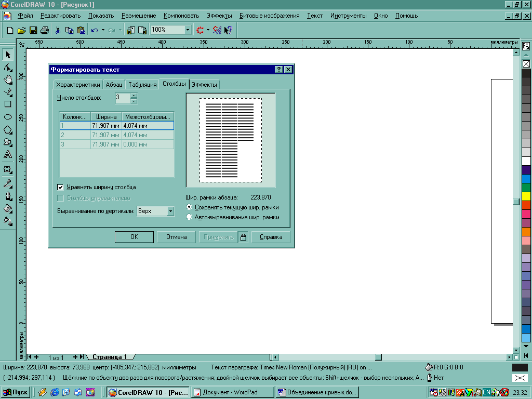Click the Copy icon
532x399 pixels.
click(69, 30)
